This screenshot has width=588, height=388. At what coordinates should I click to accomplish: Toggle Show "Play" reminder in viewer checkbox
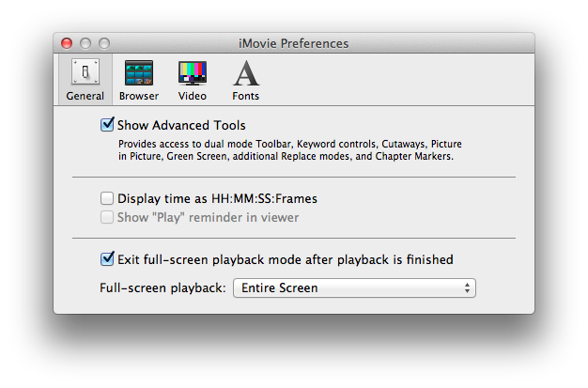tap(107, 217)
